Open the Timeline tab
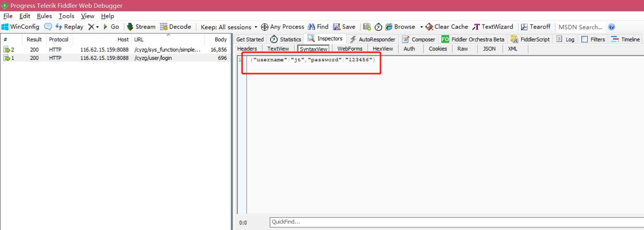The height and width of the screenshot is (230, 644). point(625,39)
